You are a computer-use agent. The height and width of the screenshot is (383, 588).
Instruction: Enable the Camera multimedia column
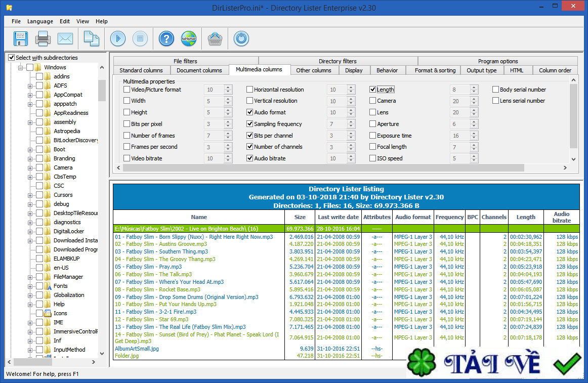pos(373,100)
